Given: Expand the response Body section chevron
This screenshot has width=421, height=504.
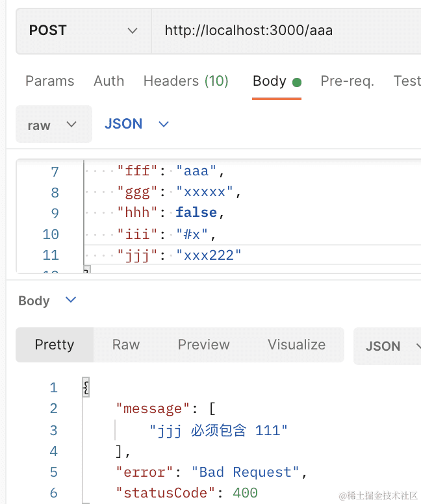Looking at the screenshot, I should click(71, 300).
